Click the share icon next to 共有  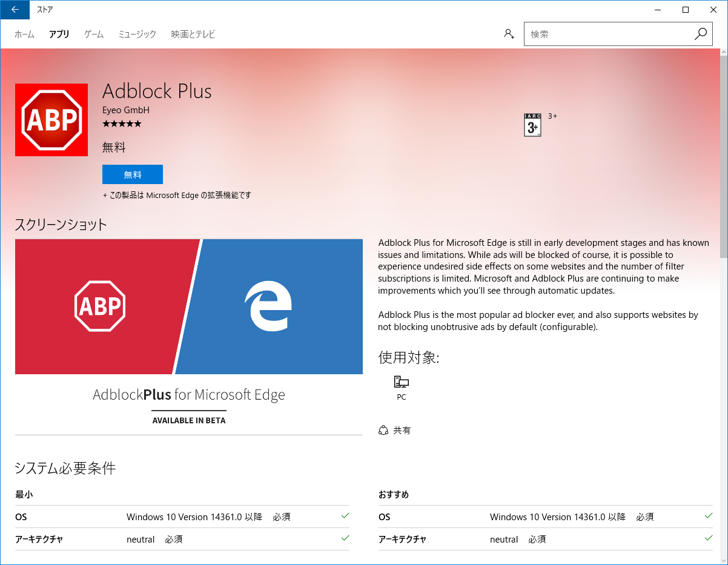pyautogui.click(x=383, y=431)
